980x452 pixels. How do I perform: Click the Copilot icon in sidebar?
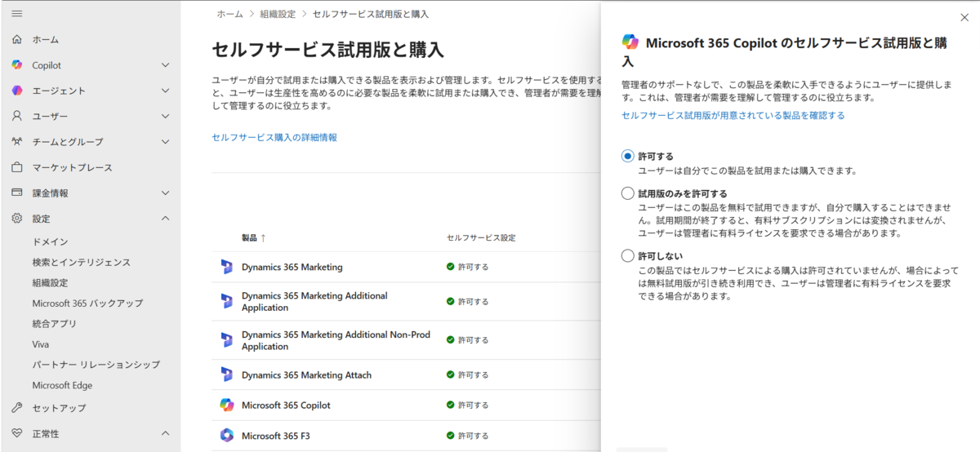coord(17,65)
